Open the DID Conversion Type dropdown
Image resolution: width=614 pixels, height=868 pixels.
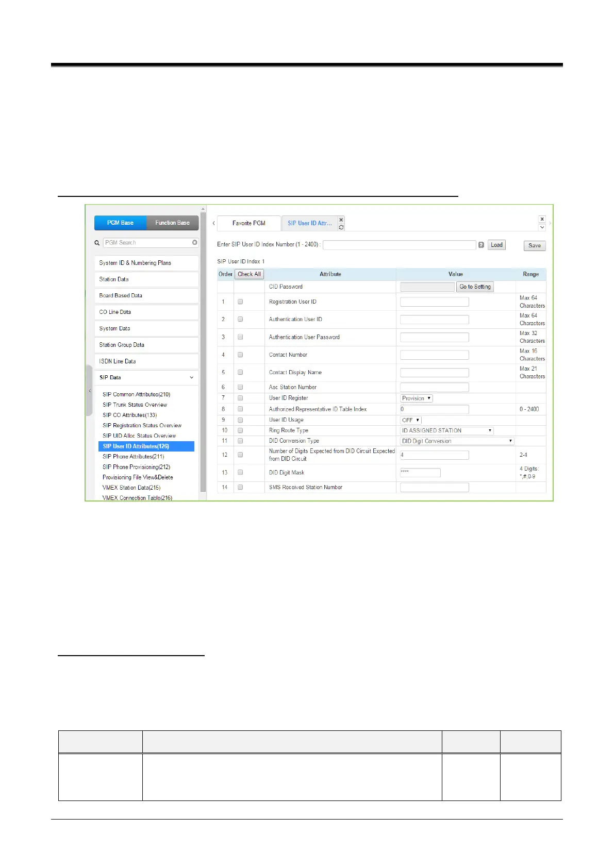(x=457, y=441)
